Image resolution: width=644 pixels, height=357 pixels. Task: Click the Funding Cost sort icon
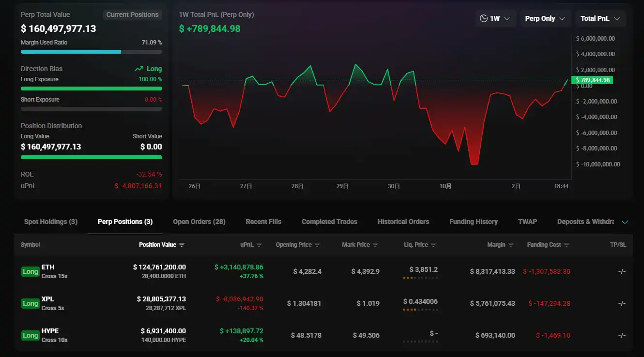pos(567,245)
